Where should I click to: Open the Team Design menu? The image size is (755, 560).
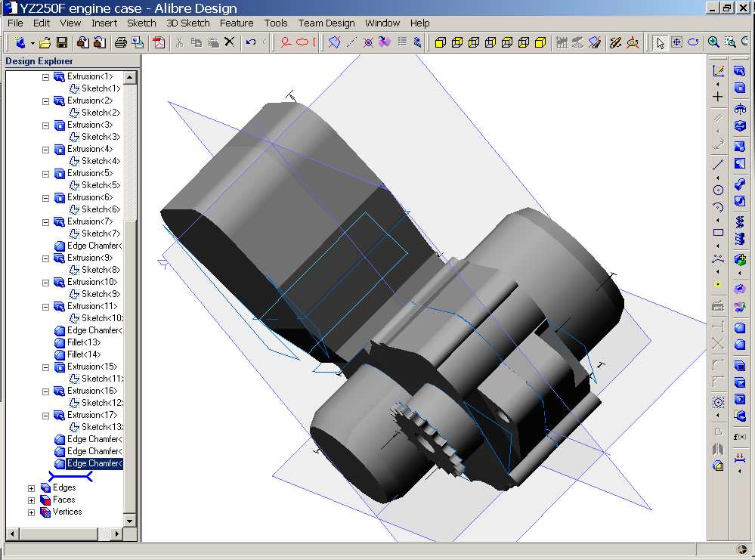(x=326, y=23)
